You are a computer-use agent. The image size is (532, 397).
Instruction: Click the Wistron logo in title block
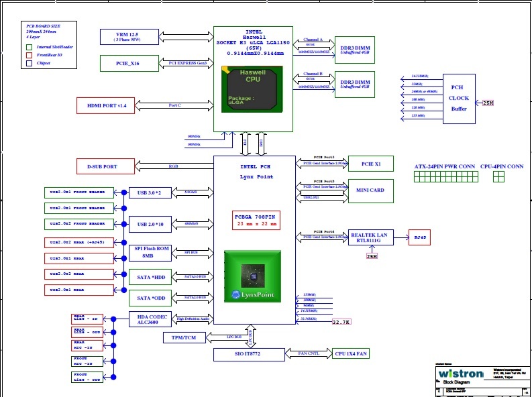[461, 374]
